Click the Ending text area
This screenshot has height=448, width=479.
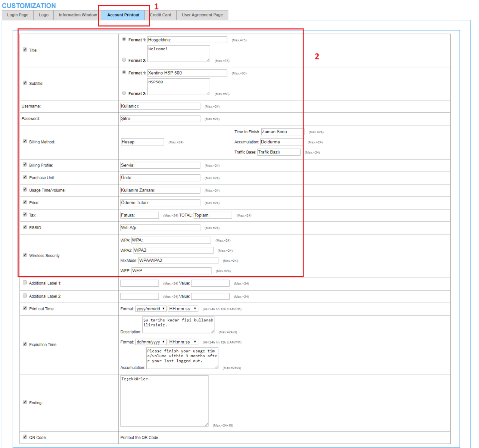tap(164, 401)
